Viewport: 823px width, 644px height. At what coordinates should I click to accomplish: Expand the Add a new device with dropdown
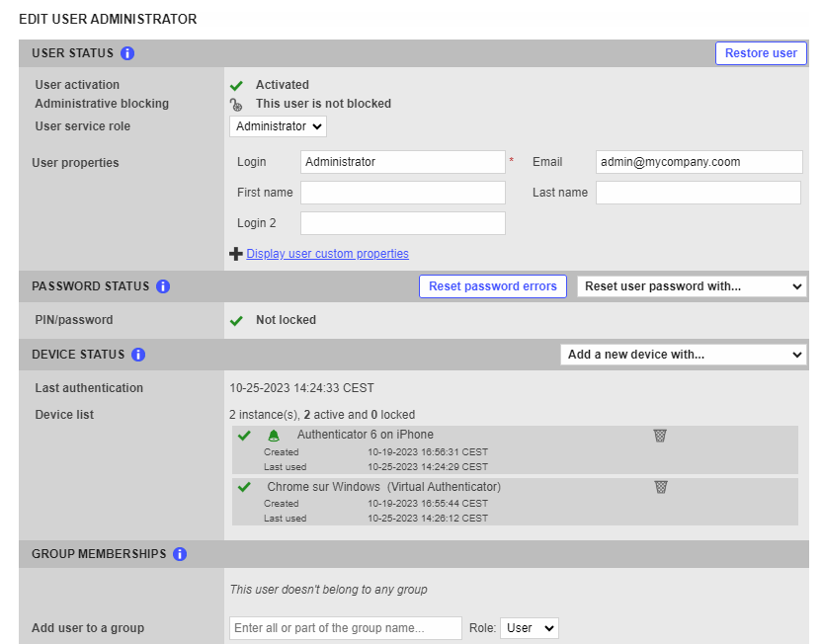coord(683,355)
